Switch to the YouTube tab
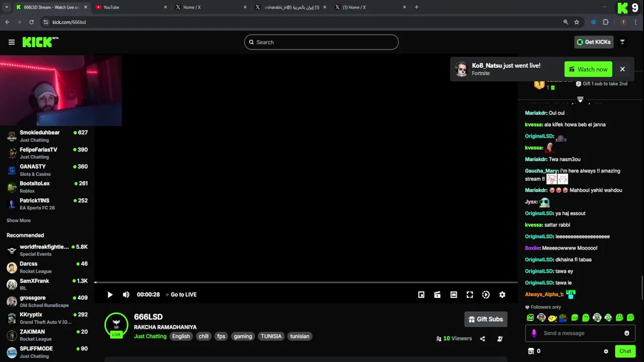This screenshot has height=362, width=644. coord(131,7)
